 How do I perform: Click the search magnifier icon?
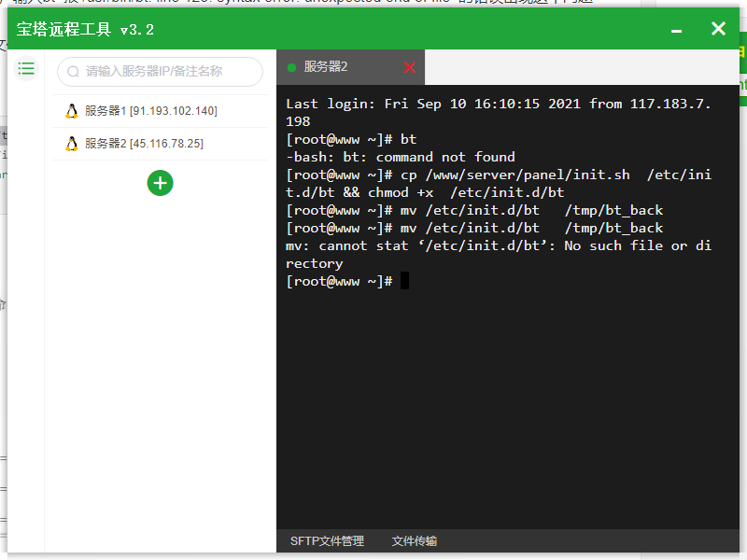[73, 72]
